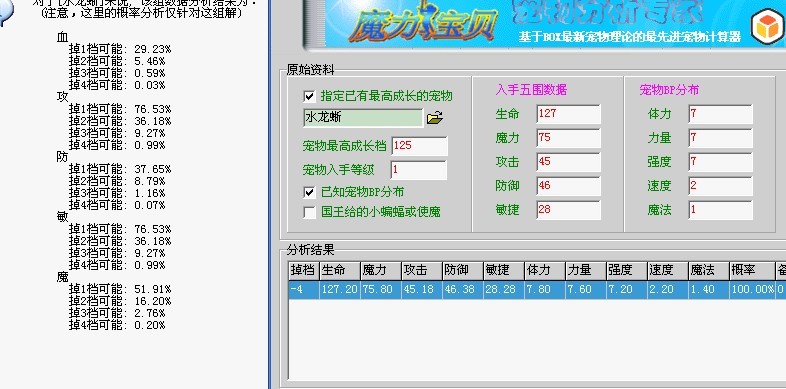Click 魔 掉4档可能: 0.20% line
This screenshot has height=389, width=786.
[117, 325]
